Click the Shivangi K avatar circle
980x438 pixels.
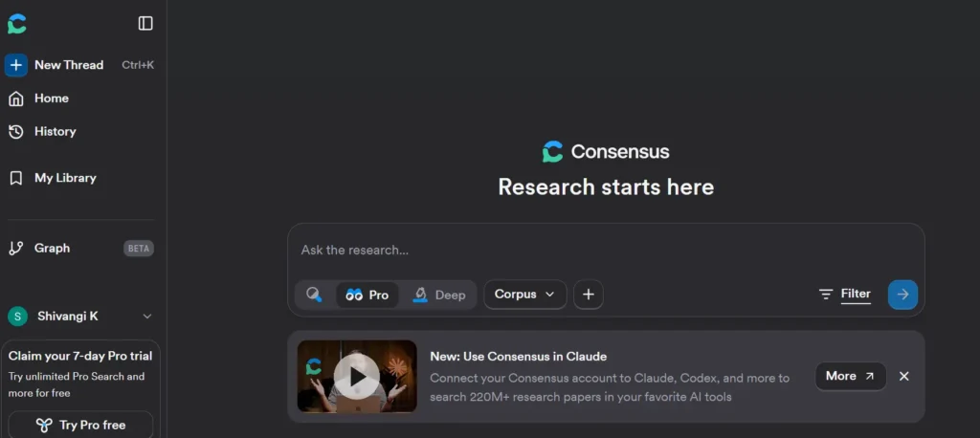click(17, 317)
